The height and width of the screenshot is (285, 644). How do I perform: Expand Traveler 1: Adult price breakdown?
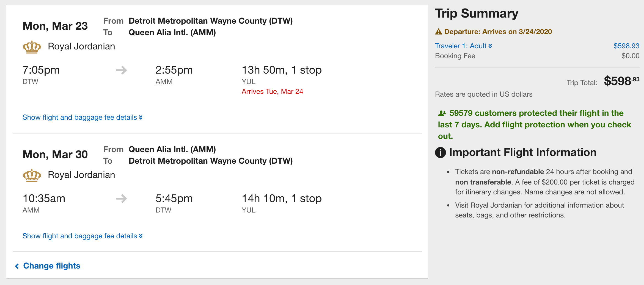coord(463,46)
